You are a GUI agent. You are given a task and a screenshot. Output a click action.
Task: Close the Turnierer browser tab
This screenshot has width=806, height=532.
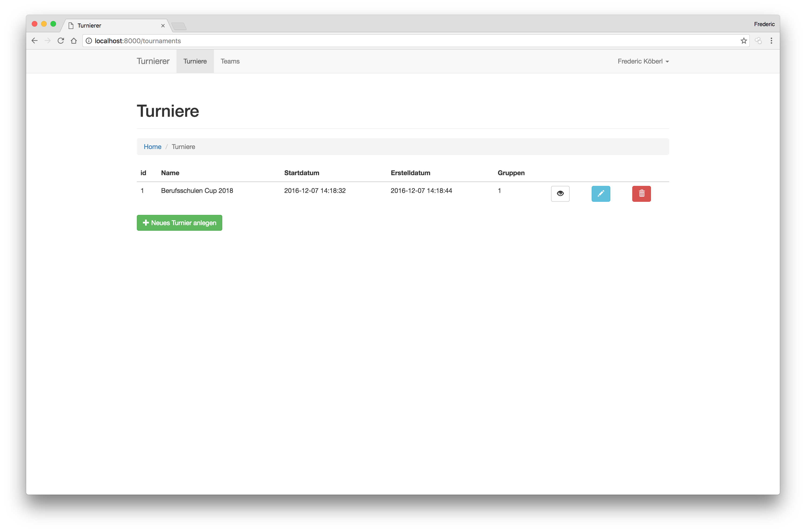pos(163,26)
